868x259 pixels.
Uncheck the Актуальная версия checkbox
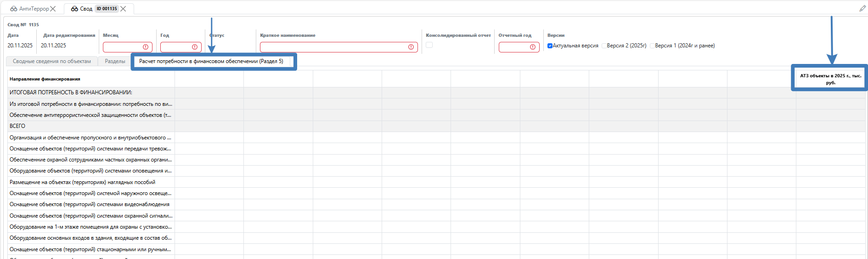[x=550, y=46]
